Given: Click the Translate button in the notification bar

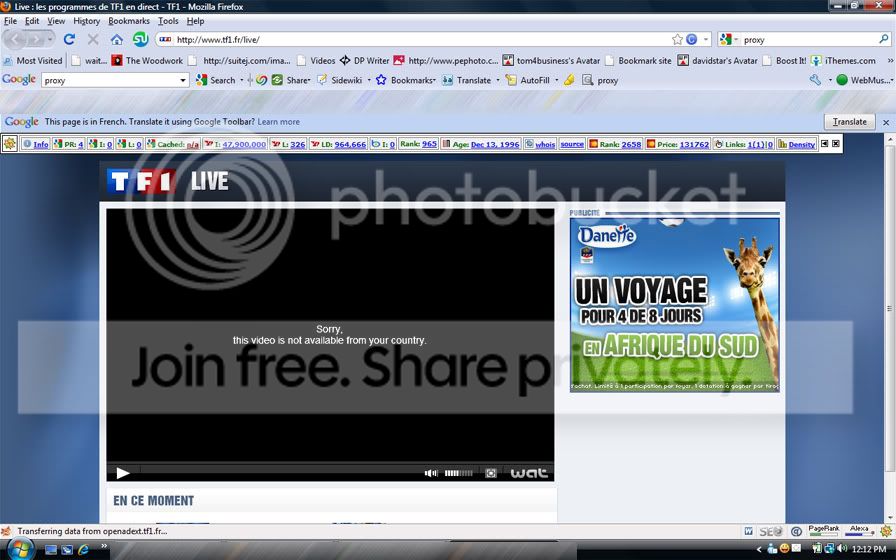Looking at the screenshot, I should tap(849, 122).
